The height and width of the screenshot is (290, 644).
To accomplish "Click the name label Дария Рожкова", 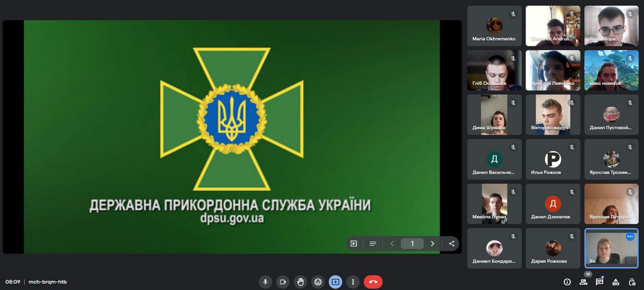I will [x=549, y=261].
